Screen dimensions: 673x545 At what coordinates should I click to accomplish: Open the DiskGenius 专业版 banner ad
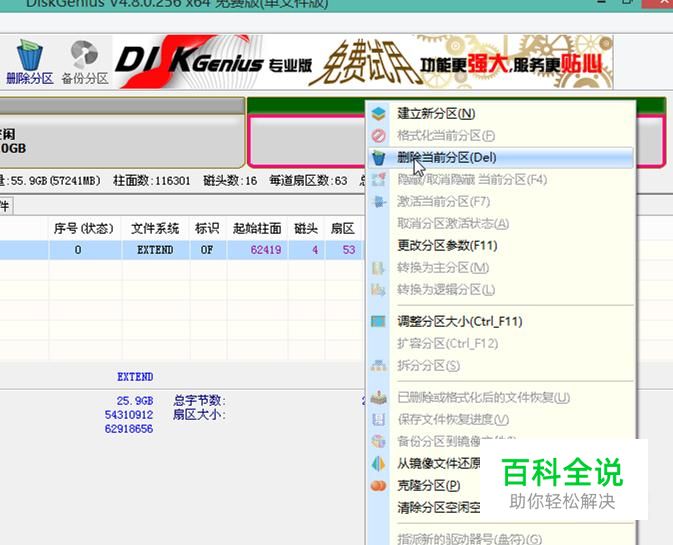point(363,62)
